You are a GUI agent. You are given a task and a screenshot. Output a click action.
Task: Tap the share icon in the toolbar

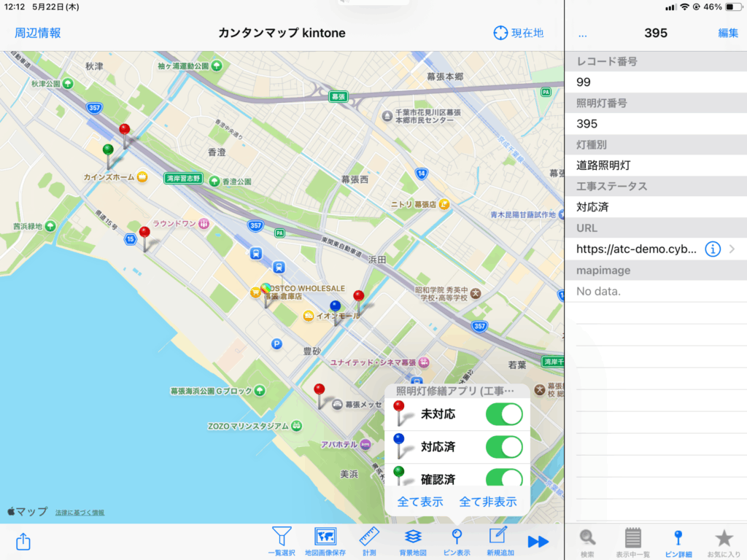[x=23, y=542]
